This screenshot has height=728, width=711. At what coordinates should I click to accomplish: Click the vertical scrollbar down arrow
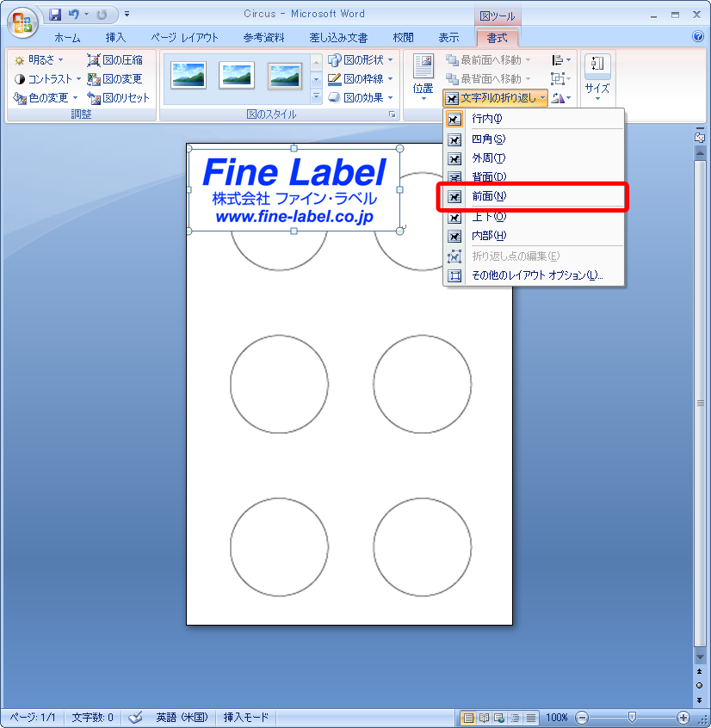coord(700,657)
